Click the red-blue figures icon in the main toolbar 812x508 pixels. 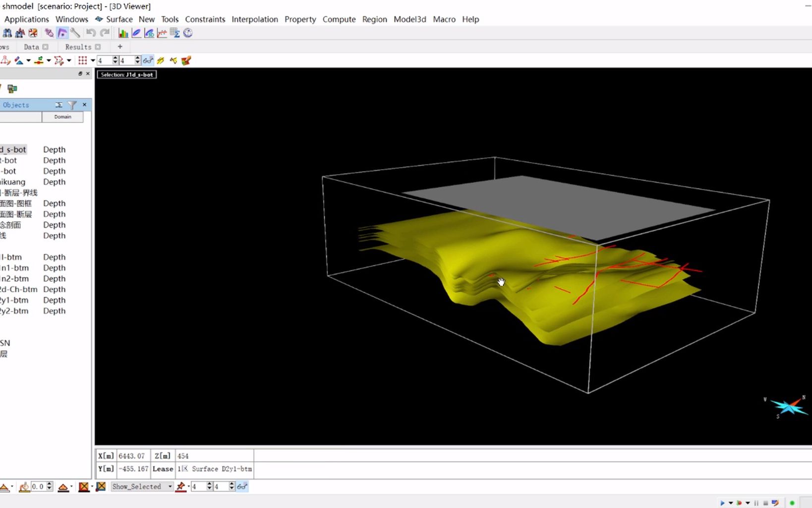click(20, 33)
